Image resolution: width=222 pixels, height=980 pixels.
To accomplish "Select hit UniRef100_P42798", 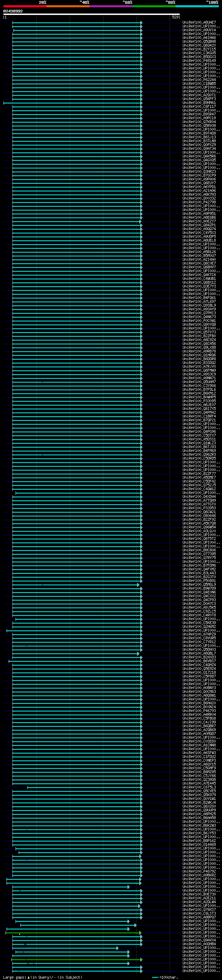I will [199, 202].
